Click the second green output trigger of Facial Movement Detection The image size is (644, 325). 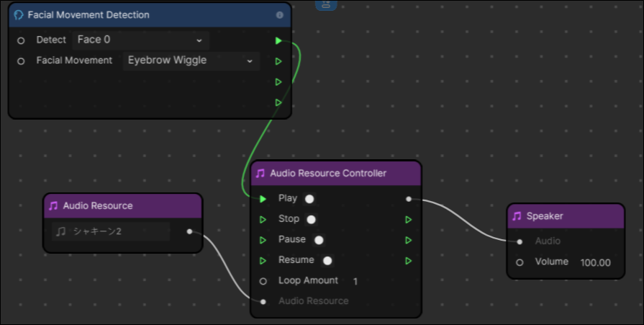tap(278, 61)
